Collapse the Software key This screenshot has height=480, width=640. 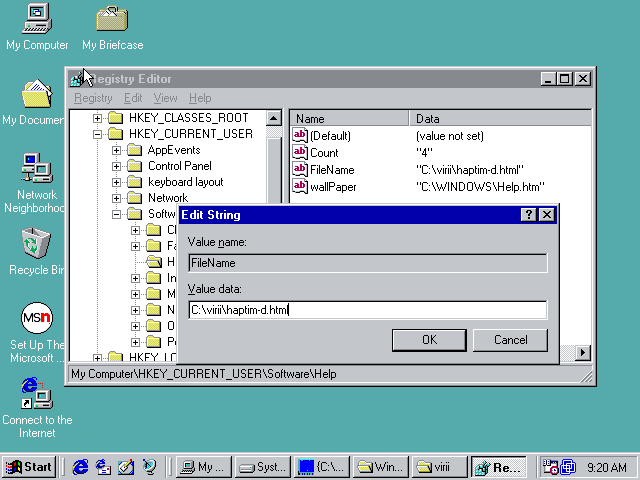pos(116,214)
